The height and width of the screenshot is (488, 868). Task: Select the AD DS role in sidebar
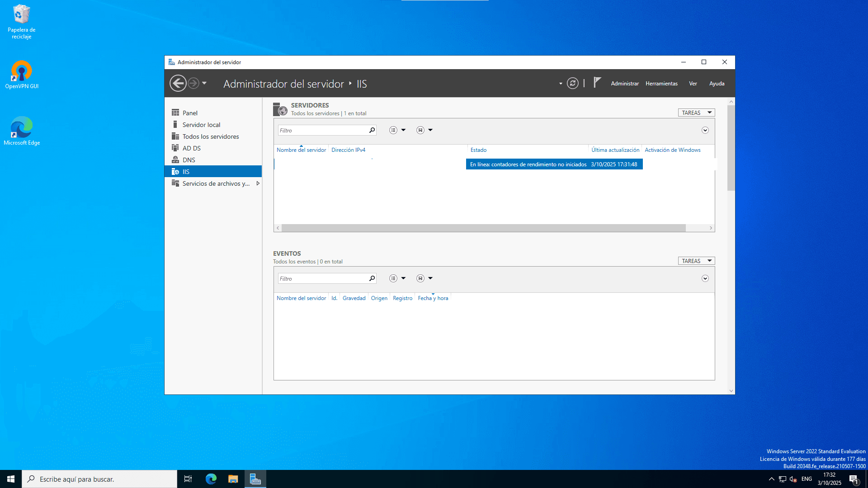coord(192,148)
